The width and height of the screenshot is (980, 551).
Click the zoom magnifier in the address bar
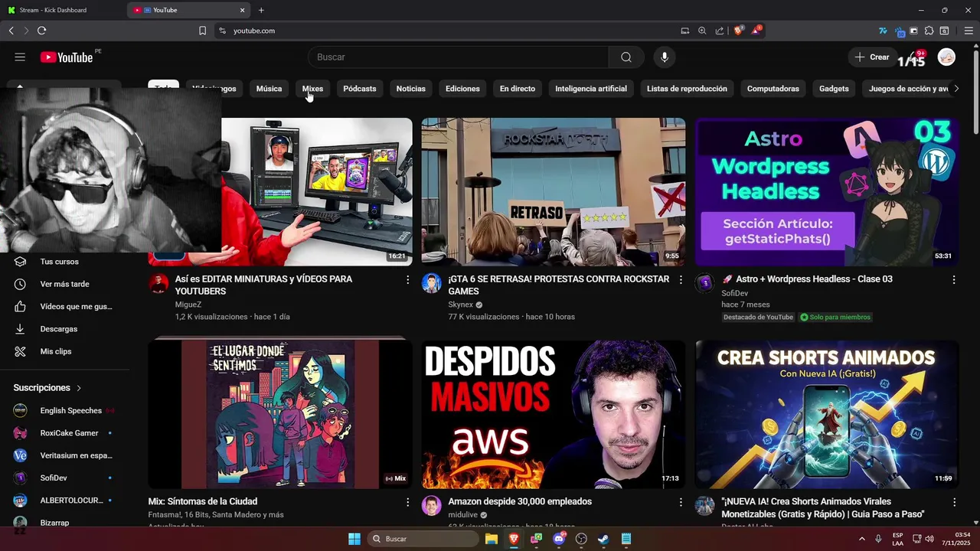point(702,31)
